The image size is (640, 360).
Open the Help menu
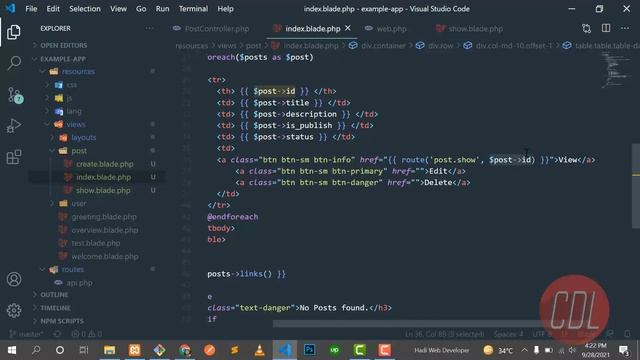(225, 9)
